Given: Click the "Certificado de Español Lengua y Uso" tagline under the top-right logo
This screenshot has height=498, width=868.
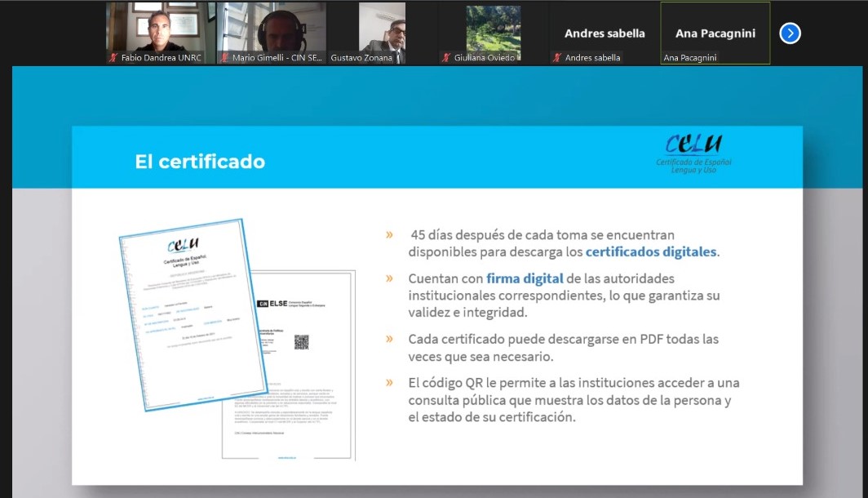Looking at the screenshot, I should click(693, 167).
